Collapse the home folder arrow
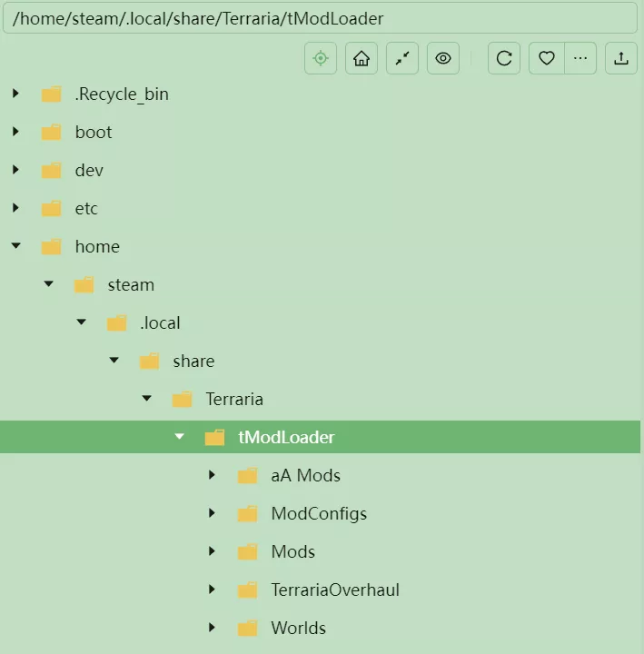This screenshot has height=654, width=644. click(15, 246)
